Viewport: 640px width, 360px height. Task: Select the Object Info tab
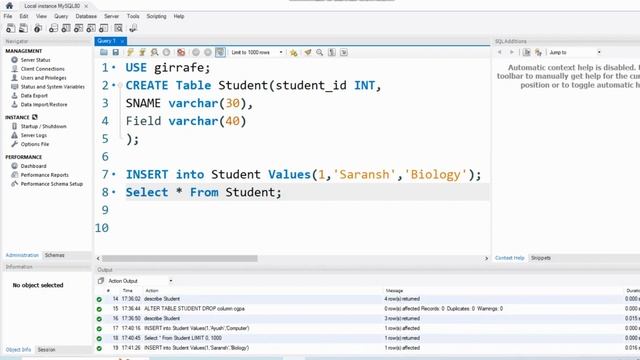[18, 350]
